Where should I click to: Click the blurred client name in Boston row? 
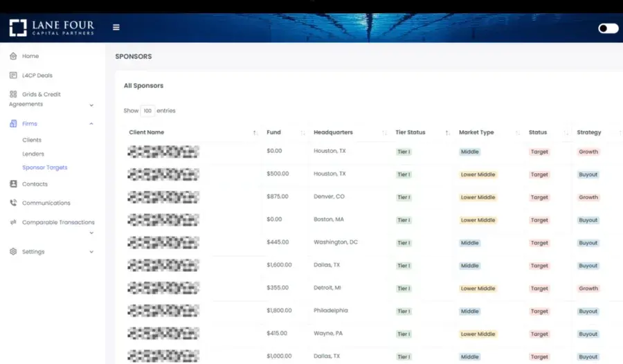(163, 220)
